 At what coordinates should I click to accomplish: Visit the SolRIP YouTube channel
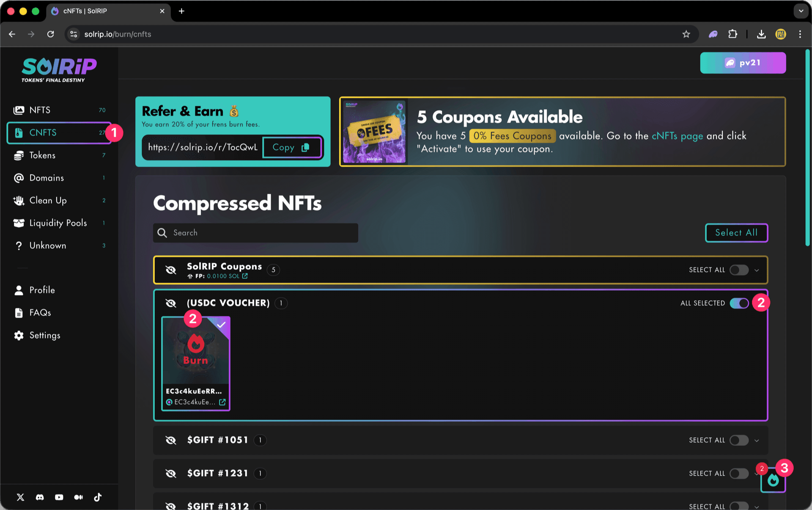(59, 497)
